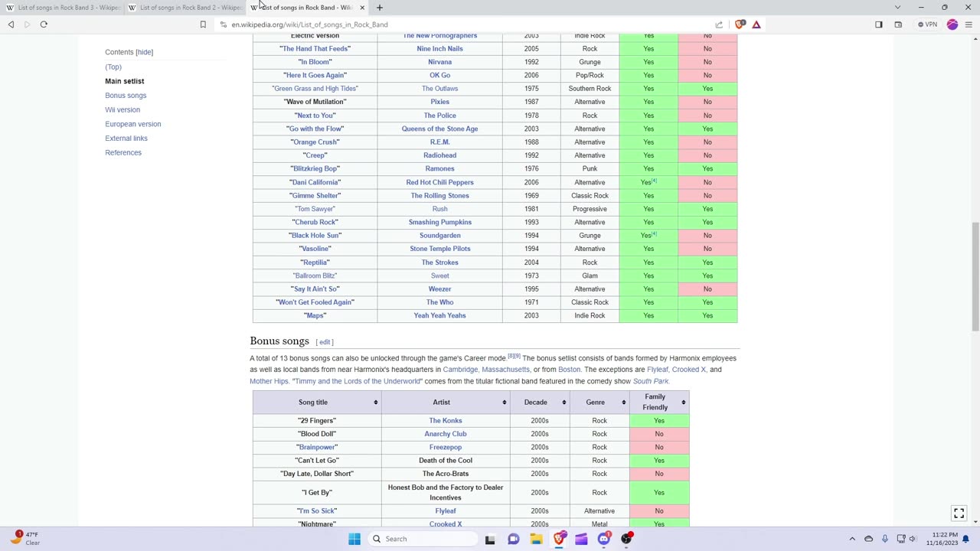
Task: Go back using browser back arrow
Action: (11, 24)
